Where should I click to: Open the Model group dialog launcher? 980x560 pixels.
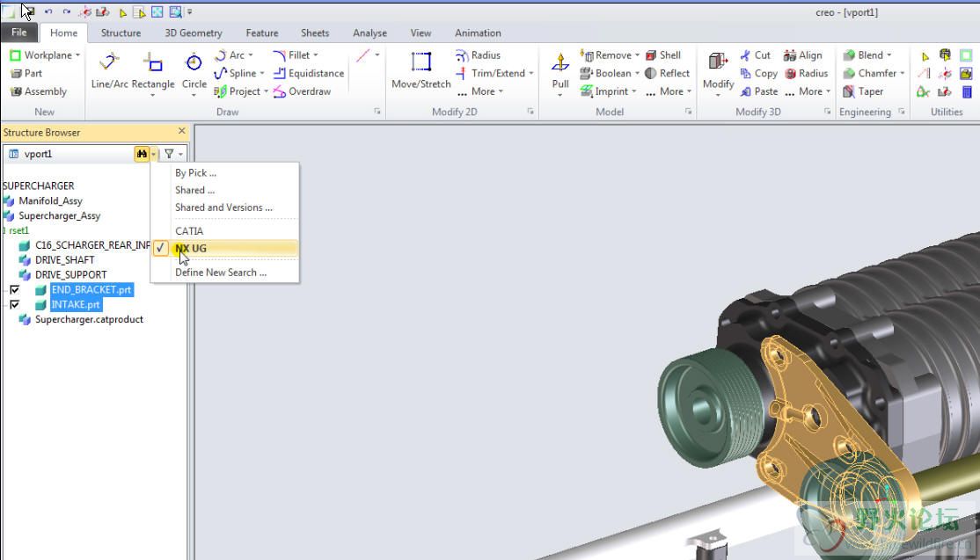(688, 112)
